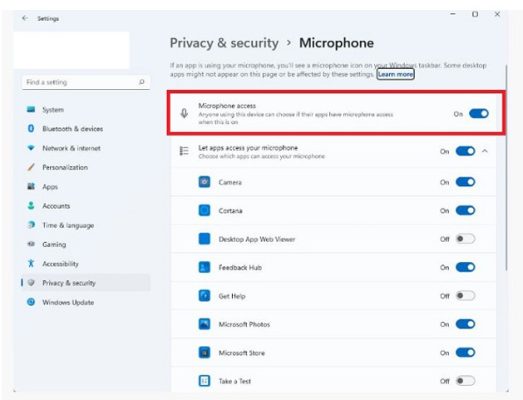The height and width of the screenshot is (400, 523).
Task: Click the Personalization brush icon
Action: click(31, 167)
